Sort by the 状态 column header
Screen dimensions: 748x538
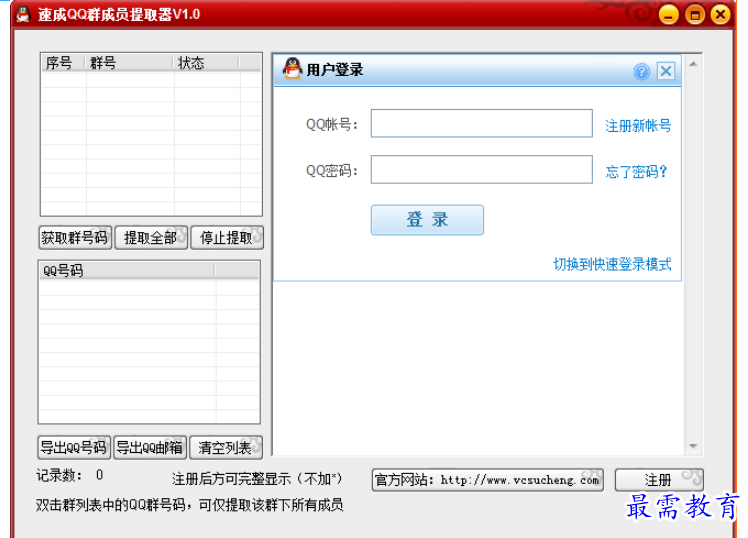[207, 62]
